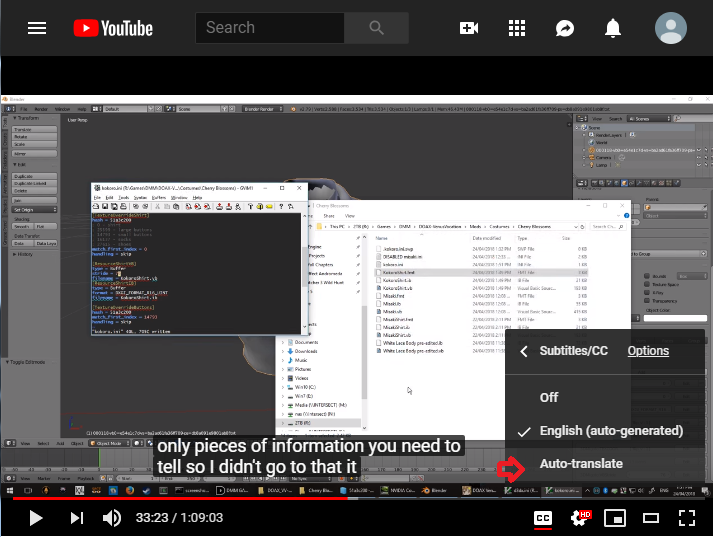The image size is (713, 537).
Task: Click the on-video caption text box
Action: coord(309,456)
